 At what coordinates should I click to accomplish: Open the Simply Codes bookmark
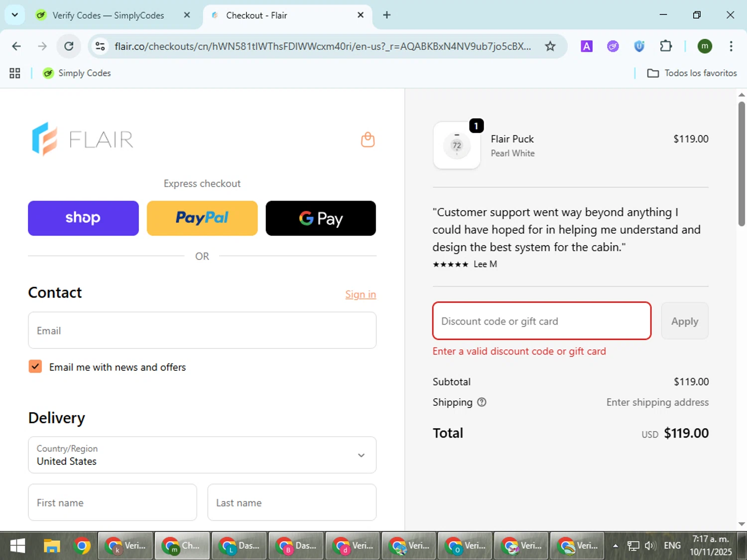(77, 73)
